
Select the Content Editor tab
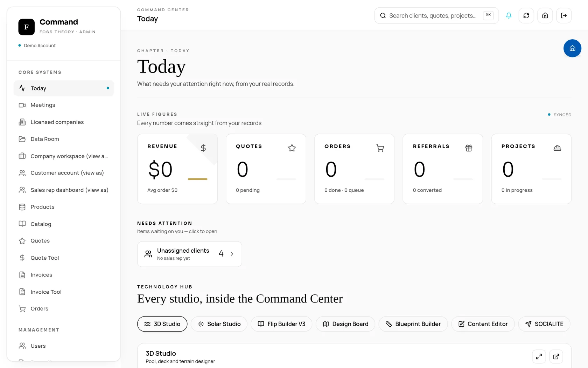tap(483, 324)
